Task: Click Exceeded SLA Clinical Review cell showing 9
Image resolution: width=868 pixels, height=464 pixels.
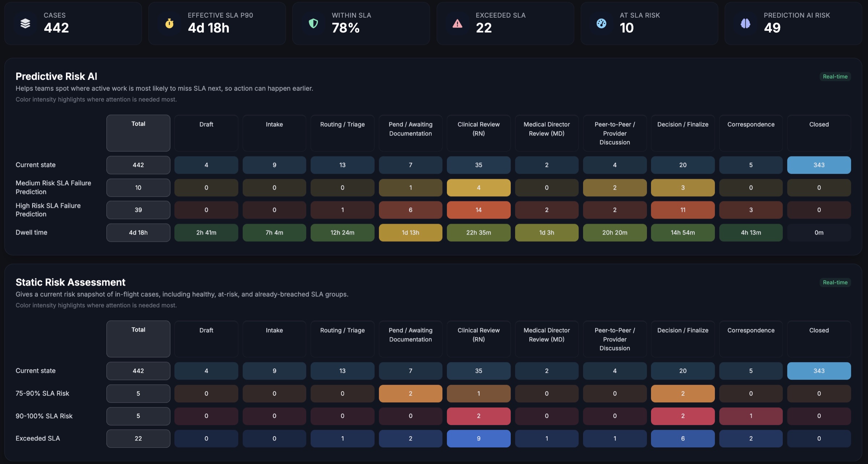Action: click(478, 438)
